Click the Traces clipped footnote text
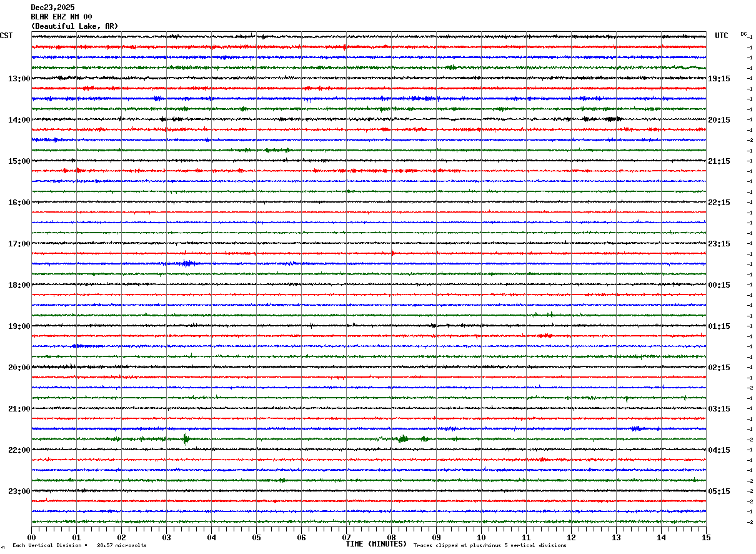 tap(490, 546)
